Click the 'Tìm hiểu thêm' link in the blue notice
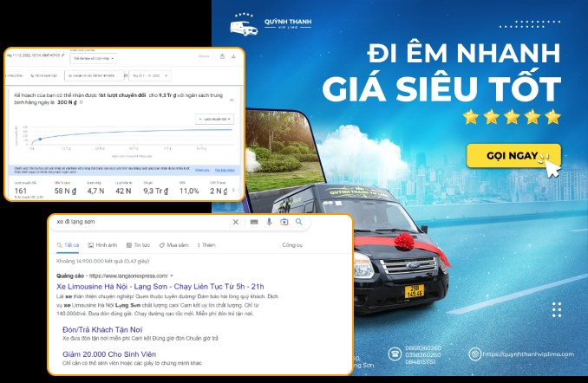 pyautogui.click(x=225, y=170)
